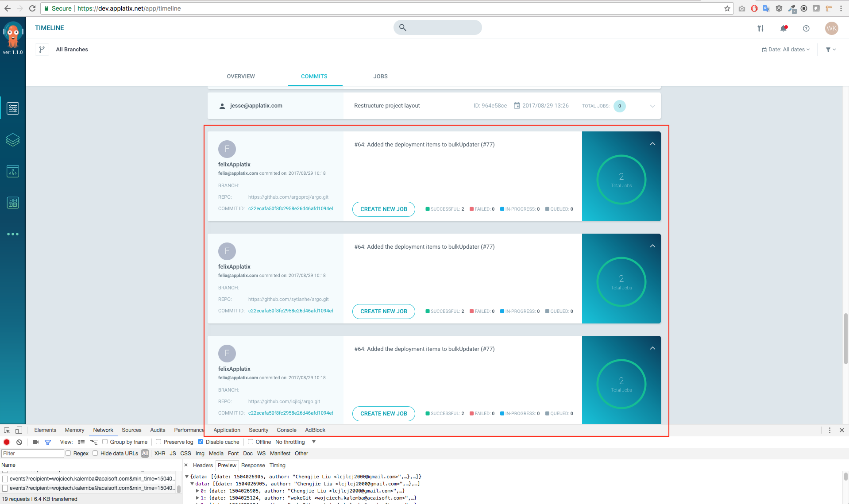Open the apps grid icon in the sidebar

click(x=13, y=202)
